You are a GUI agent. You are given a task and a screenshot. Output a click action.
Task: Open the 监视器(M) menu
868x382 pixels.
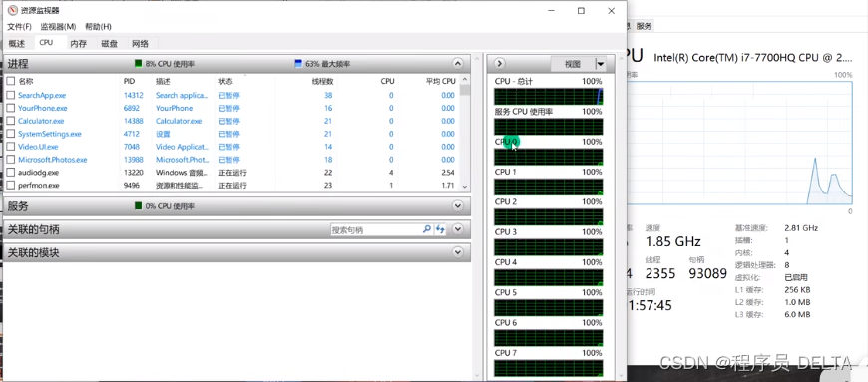pyautogui.click(x=58, y=27)
